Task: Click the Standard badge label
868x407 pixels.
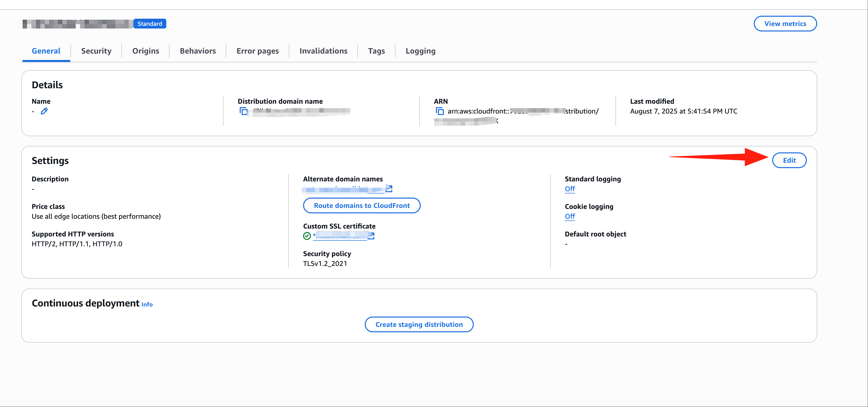Action: click(x=150, y=24)
